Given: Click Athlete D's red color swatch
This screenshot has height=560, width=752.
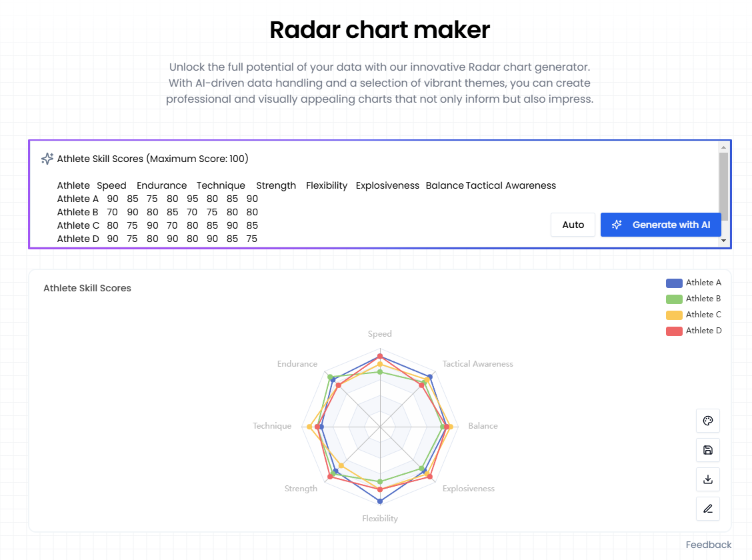Looking at the screenshot, I should click(674, 330).
